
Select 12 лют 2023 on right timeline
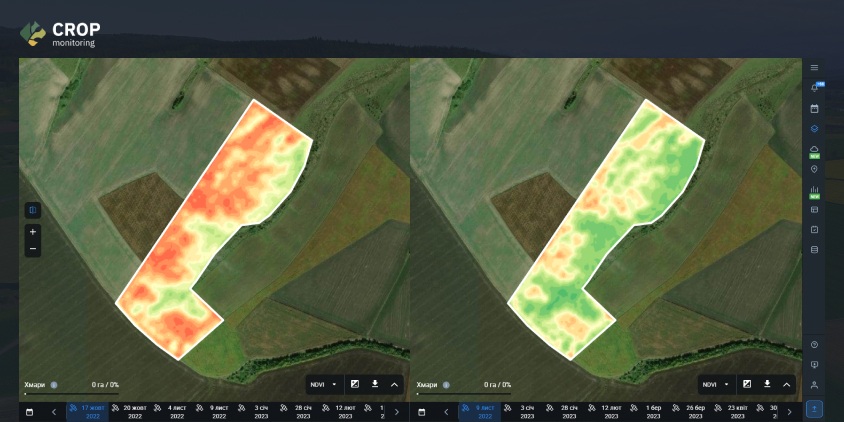point(606,412)
